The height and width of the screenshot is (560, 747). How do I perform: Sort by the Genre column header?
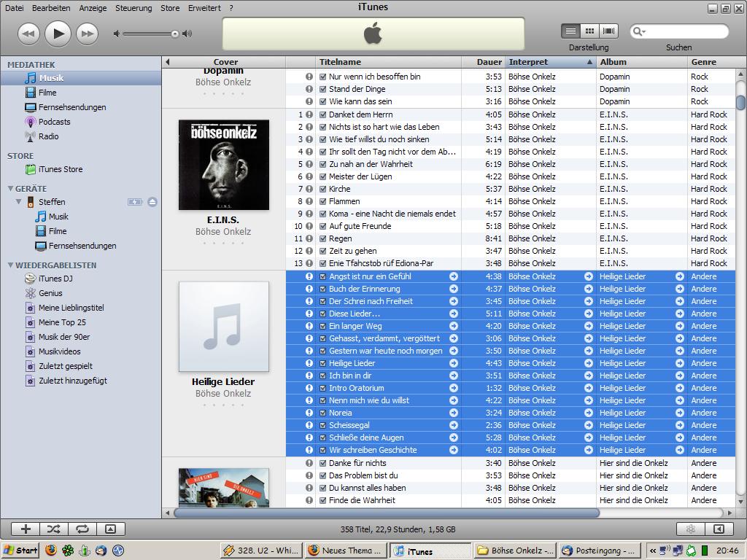(712, 62)
